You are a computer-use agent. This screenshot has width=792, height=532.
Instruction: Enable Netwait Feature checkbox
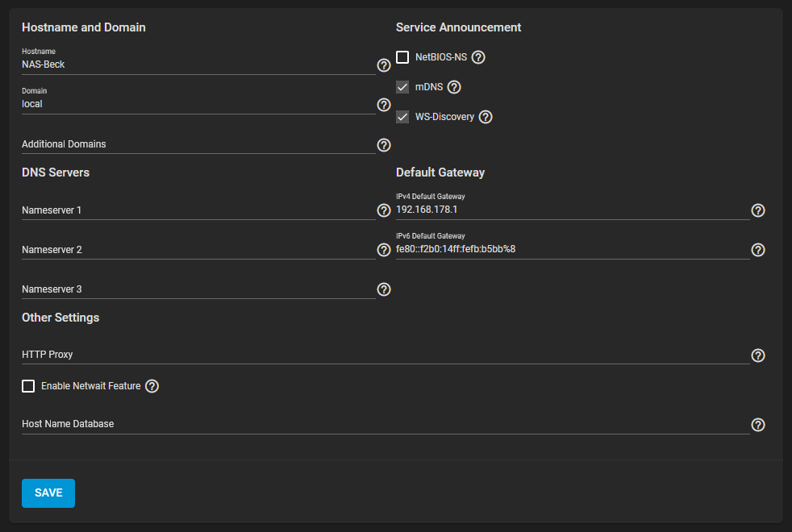(x=28, y=386)
